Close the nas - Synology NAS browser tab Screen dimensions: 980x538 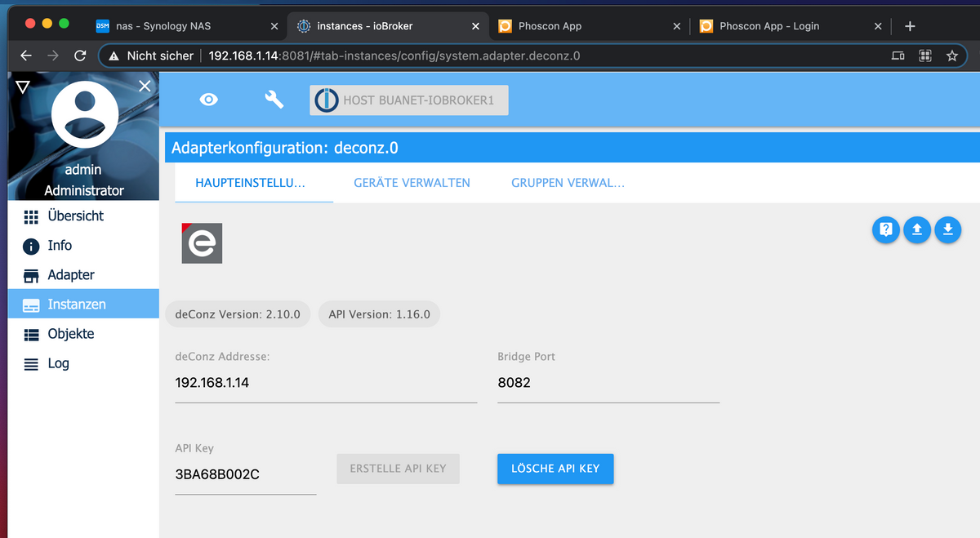pyautogui.click(x=274, y=26)
